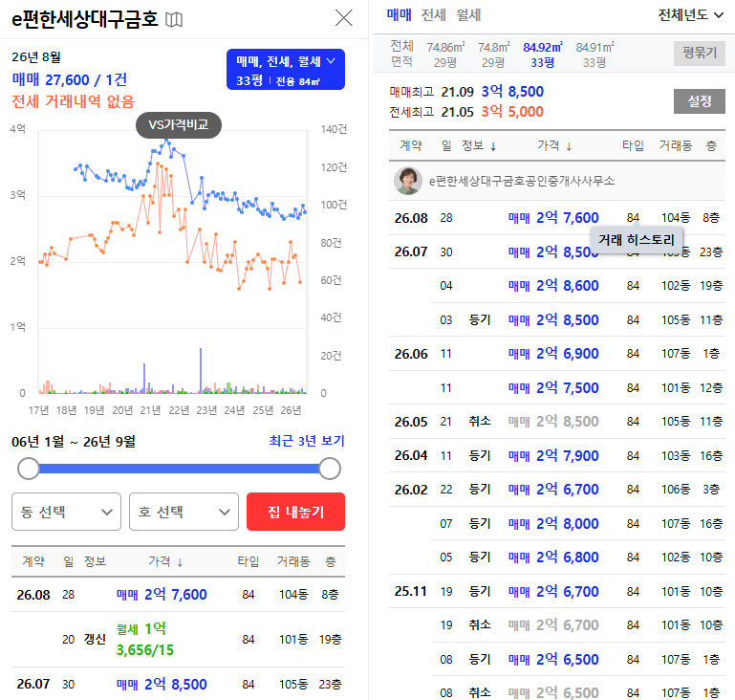Select right table 26.08 매매 2억 7,600 row
735x700 pixels.
(x=557, y=218)
